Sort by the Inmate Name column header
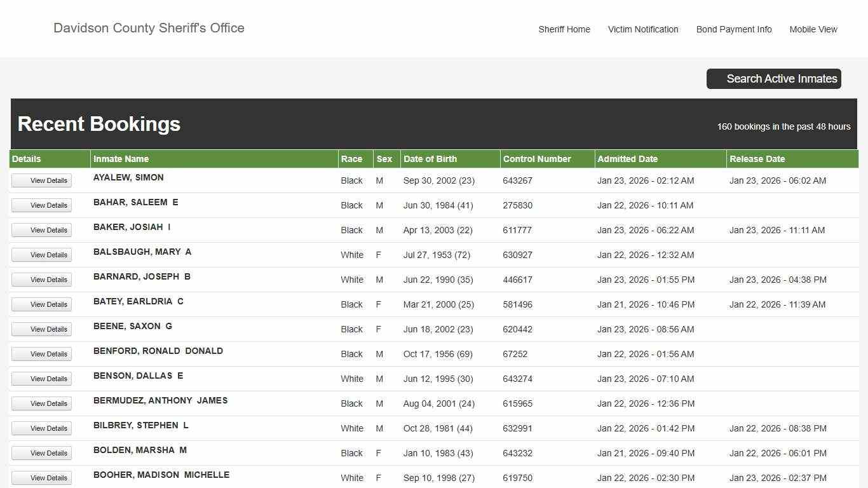Screen dimensions: 868x488 coord(121,159)
